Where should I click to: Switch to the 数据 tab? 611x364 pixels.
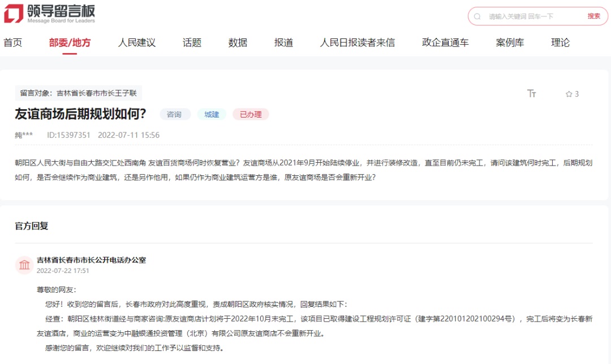238,43
